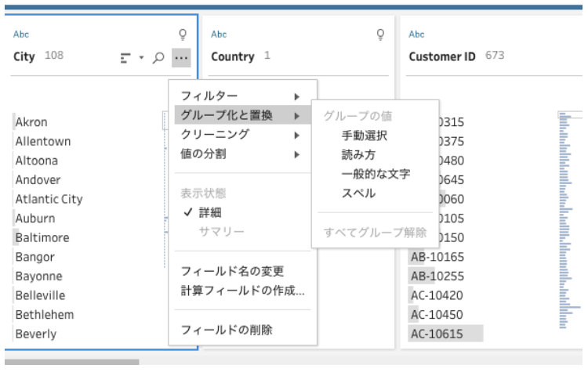The width and height of the screenshot is (588, 372).
Task: Select the 詳細 view state option
Action: (210, 213)
